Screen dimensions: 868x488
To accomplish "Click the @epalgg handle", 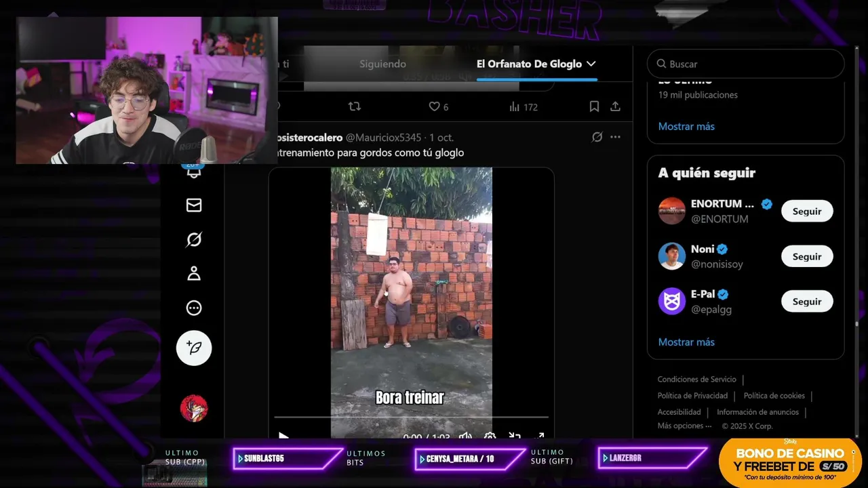I will click(711, 310).
